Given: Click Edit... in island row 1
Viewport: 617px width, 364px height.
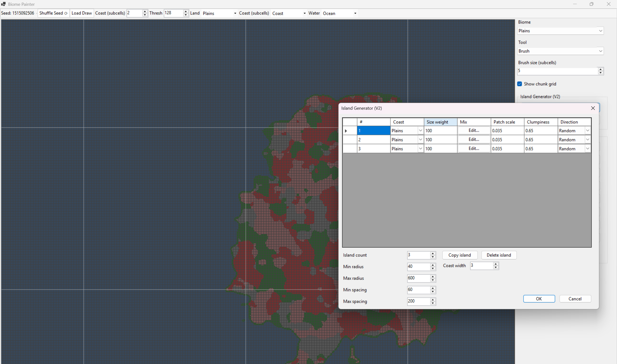Looking at the screenshot, I should point(474,130).
